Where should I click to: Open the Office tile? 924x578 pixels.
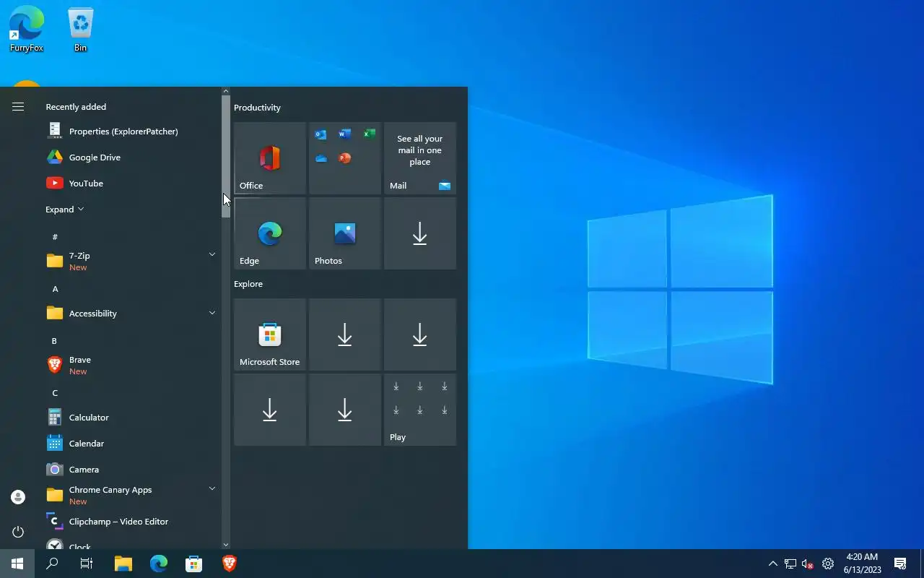[x=270, y=158]
